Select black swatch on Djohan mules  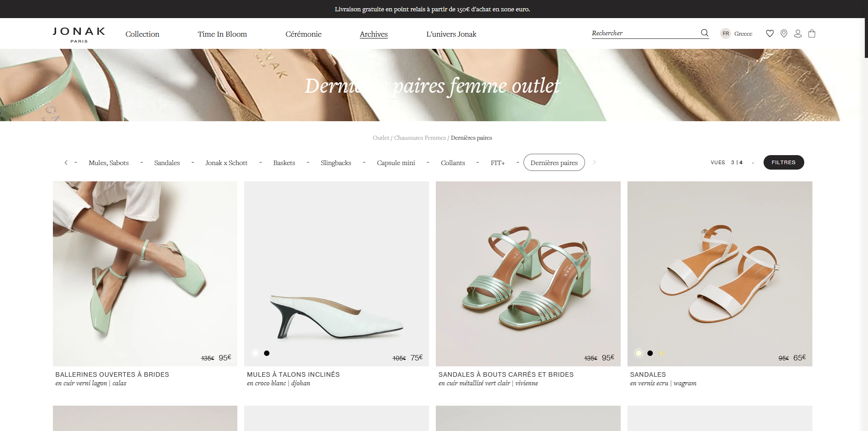pyautogui.click(x=267, y=353)
